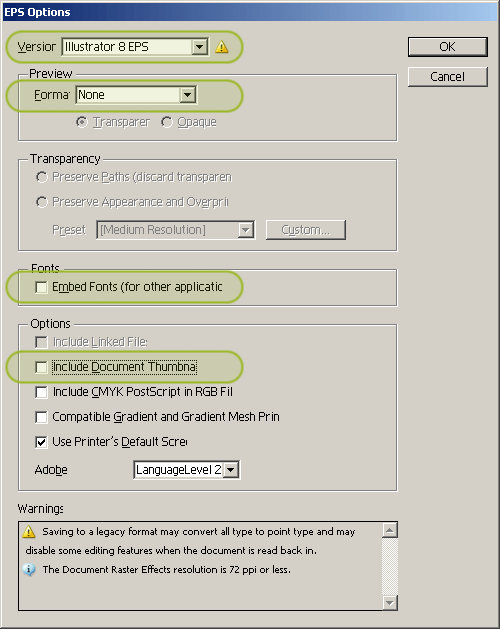This screenshot has height=629, width=500.
Task: Open the Version dropdown showing Illustrator 8 EPS
Action: coord(135,47)
